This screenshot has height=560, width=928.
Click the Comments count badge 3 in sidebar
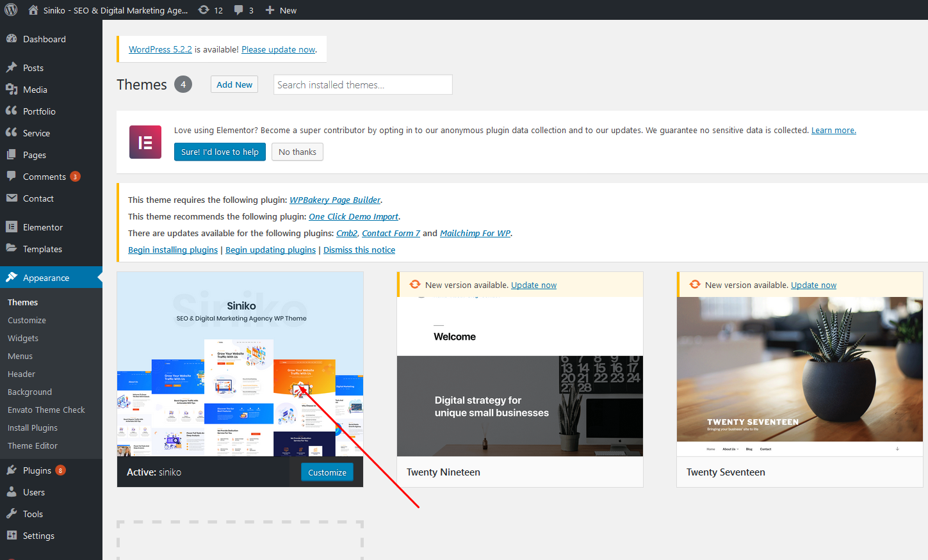tap(75, 177)
